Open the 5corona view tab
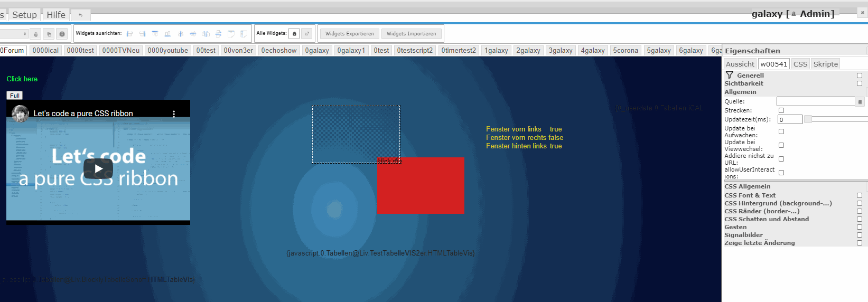This screenshot has height=302, width=868. [626, 50]
